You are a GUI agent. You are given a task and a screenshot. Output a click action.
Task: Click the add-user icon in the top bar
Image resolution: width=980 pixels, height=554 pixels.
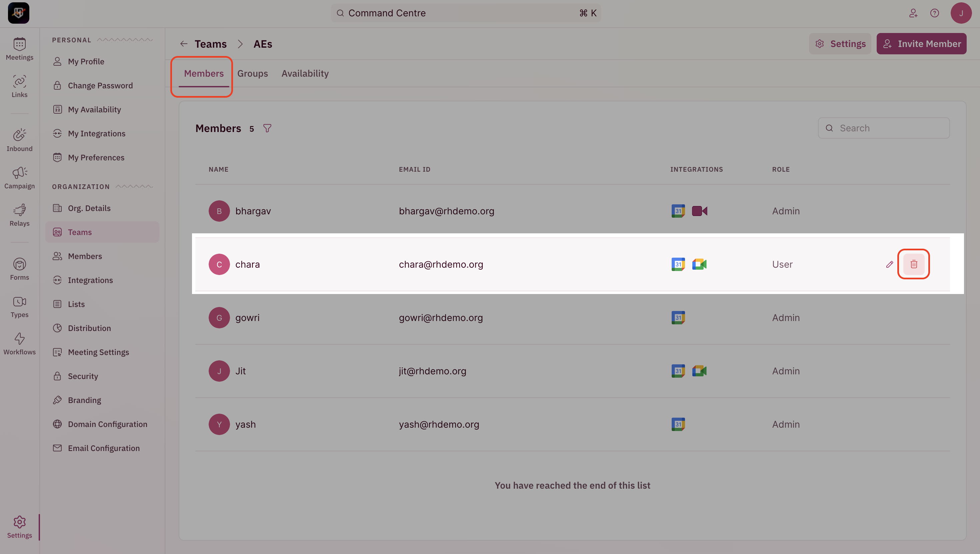(x=913, y=13)
